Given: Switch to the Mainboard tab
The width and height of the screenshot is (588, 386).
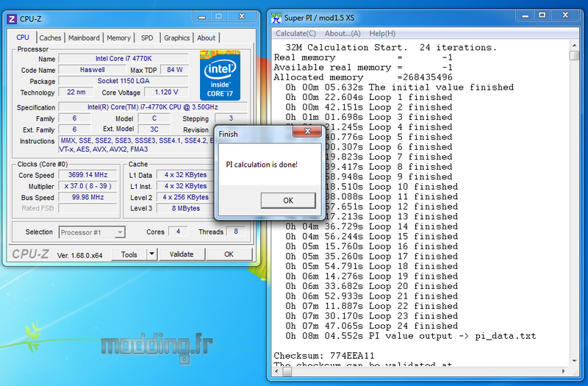Looking at the screenshot, I should (84, 38).
